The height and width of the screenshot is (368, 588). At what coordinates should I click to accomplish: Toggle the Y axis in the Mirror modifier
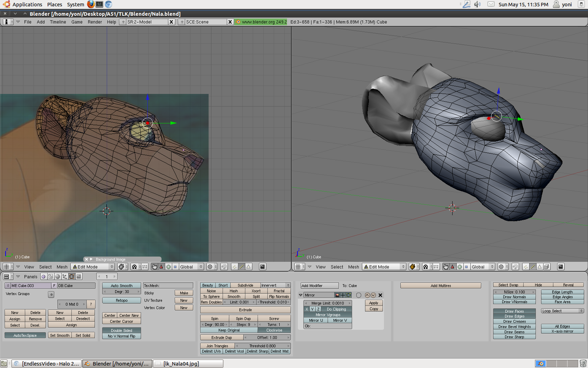pyautogui.click(x=313, y=309)
